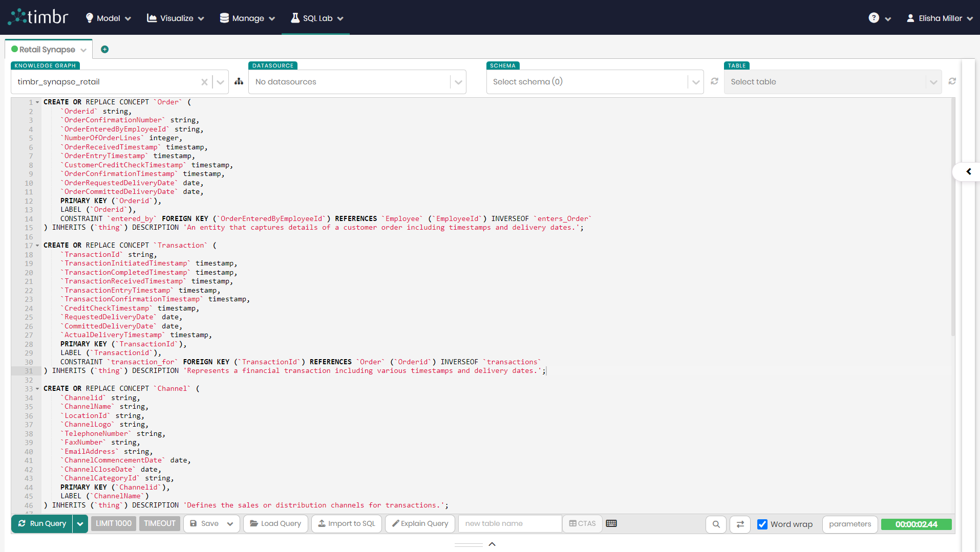Add a new query tab

pyautogui.click(x=104, y=50)
